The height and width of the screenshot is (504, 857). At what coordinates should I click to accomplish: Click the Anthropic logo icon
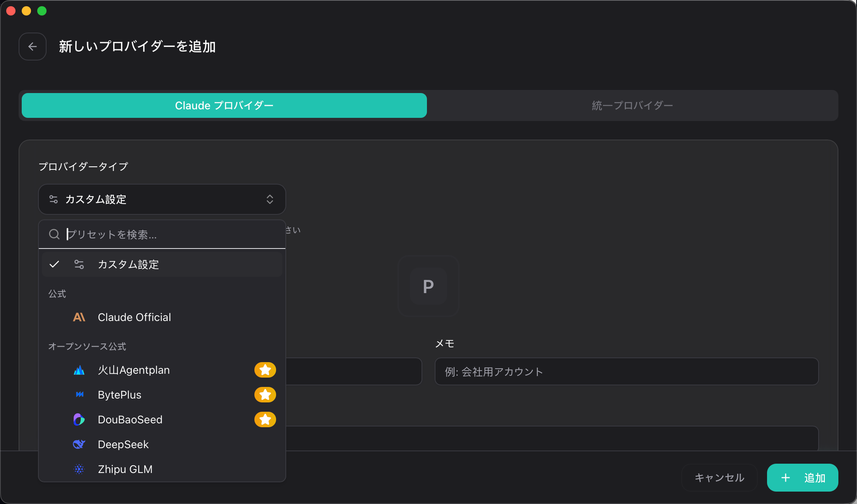[79, 317]
